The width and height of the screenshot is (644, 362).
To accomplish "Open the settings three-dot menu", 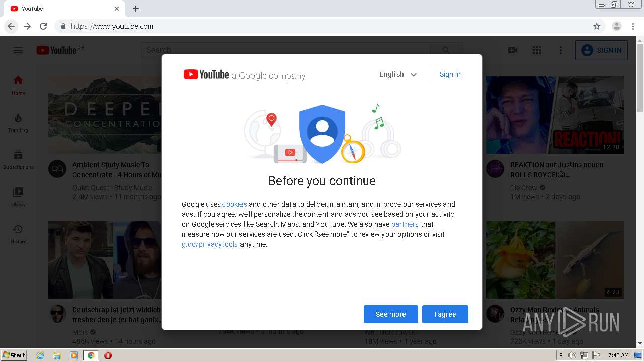I will (561, 50).
